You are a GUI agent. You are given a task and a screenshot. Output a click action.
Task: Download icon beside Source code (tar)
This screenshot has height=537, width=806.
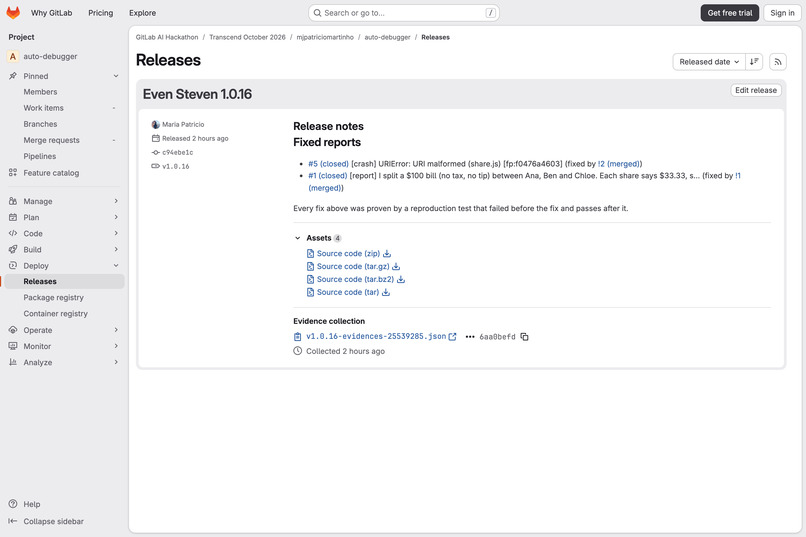click(x=386, y=292)
